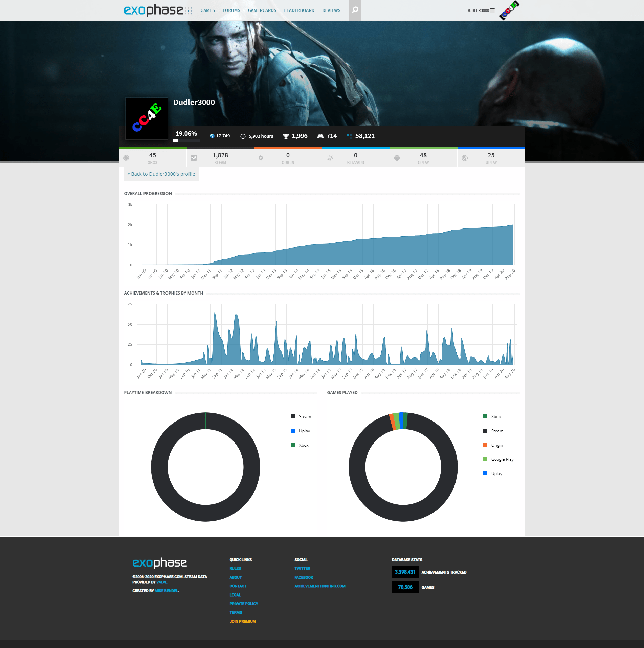Click the globe rank icon beside 17,749
Screen dimensions: 644x648
[x=212, y=136]
